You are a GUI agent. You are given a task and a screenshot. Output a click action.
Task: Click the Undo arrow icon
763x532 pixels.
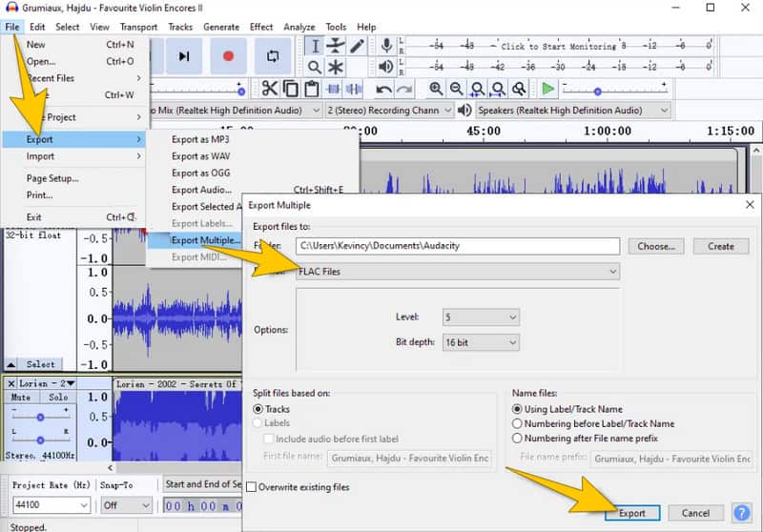(383, 89)
